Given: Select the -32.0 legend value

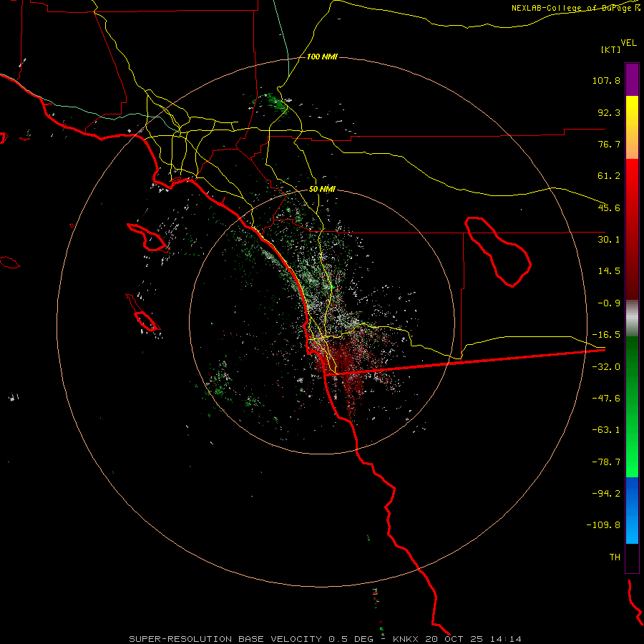Looking at the screenshot, I should (x=606, y=367).
